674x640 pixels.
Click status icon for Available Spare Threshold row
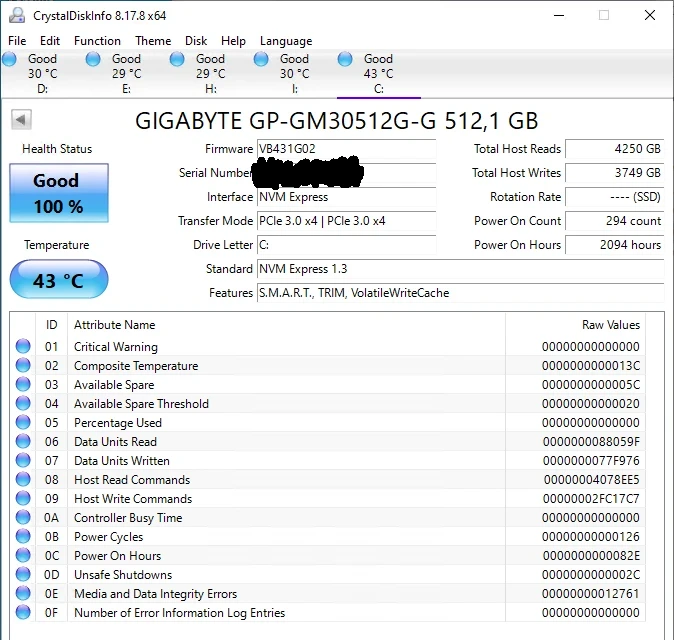[x=23, y=403]
